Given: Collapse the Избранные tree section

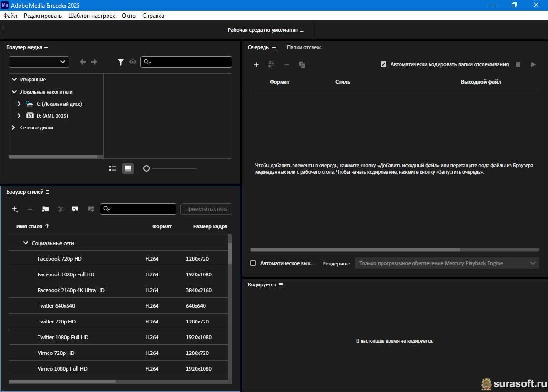Looking at the screenshot, I should click(14, 79).
